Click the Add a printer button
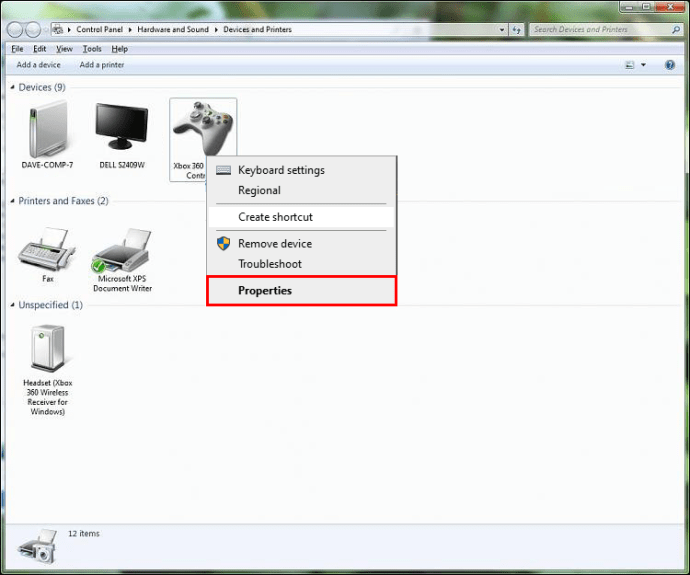 click(x=102, y=65)
